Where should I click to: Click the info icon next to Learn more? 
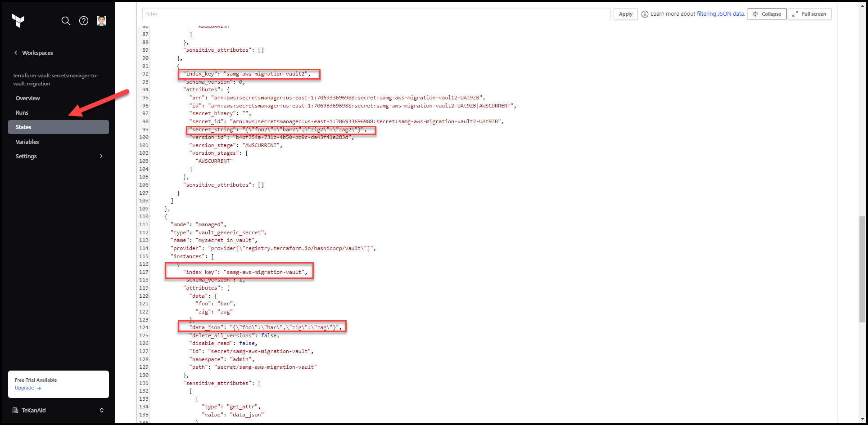644,13
